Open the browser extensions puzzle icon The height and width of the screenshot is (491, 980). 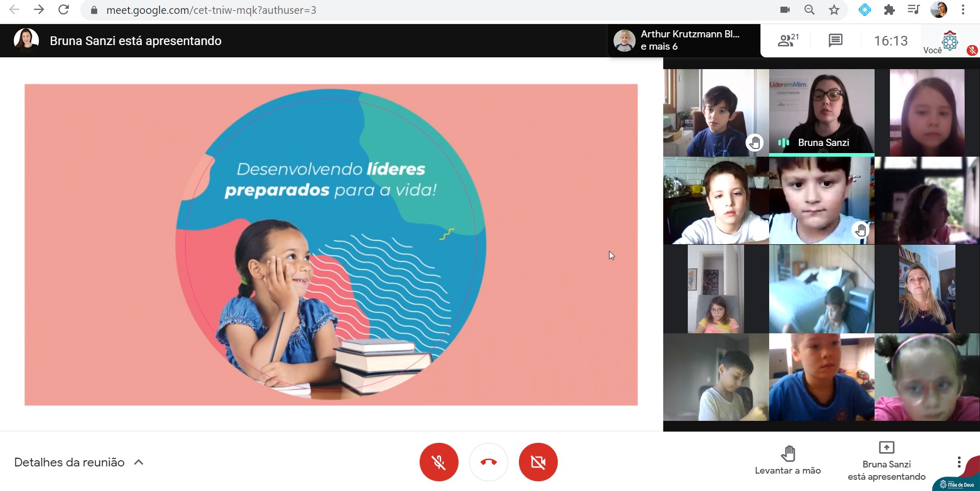click(x=889, y=10)
